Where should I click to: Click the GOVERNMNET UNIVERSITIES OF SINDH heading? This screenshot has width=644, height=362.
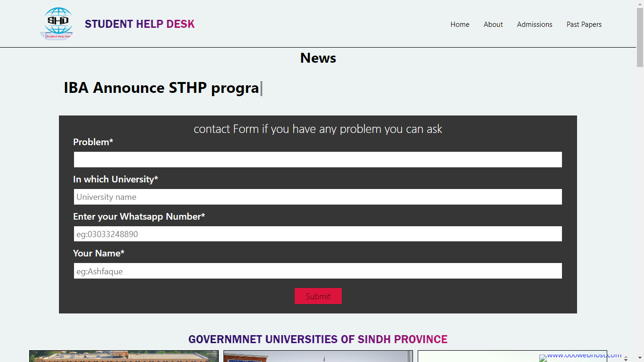coord(318,339)
